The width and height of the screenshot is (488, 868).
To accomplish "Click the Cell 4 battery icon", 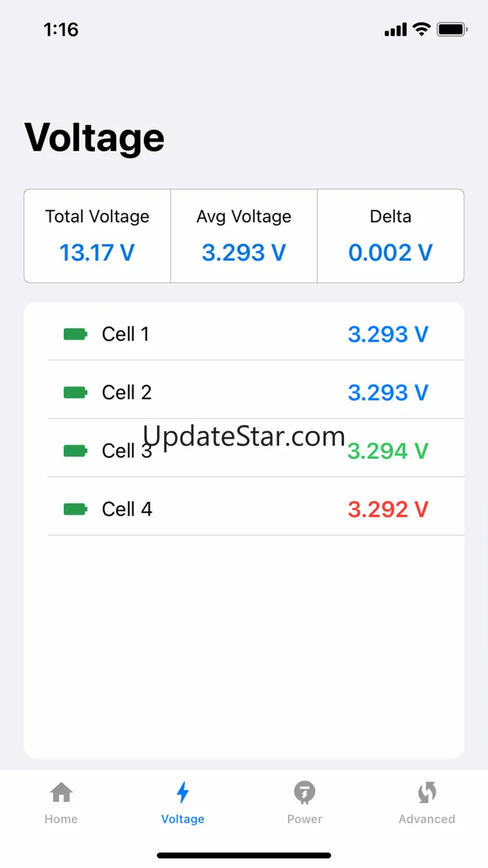I will [75, 509].
